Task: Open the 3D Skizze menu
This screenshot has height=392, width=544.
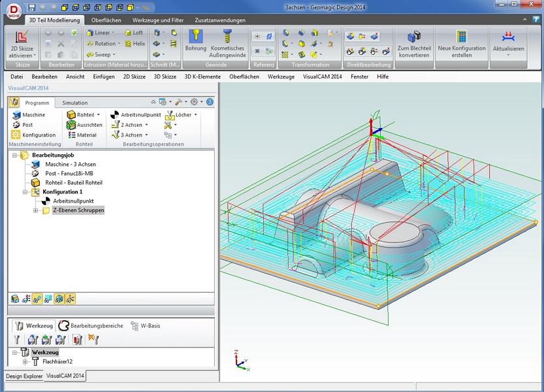Action: click(x=165, y=76)
